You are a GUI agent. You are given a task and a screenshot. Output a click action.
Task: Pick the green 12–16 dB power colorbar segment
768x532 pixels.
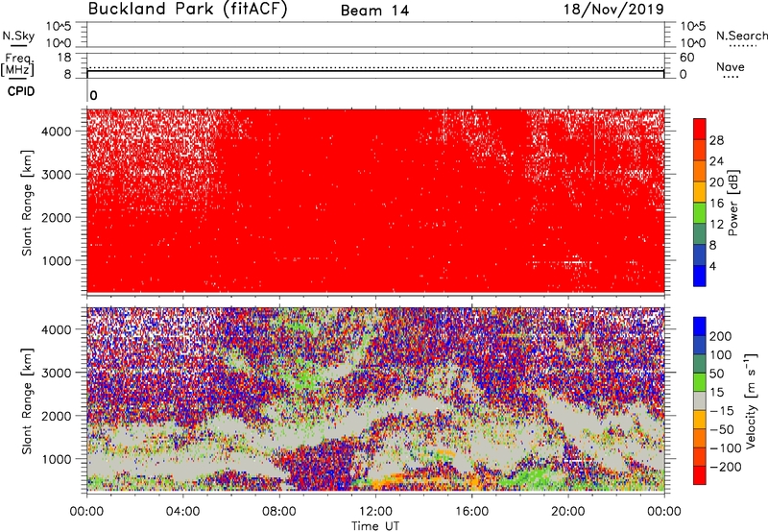click(x=700, y=213)
